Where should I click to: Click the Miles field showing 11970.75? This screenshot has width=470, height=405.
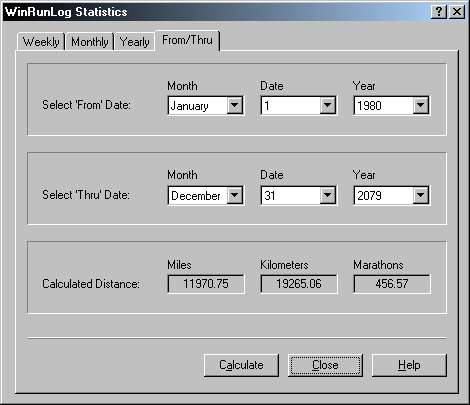tap(206, 284)
